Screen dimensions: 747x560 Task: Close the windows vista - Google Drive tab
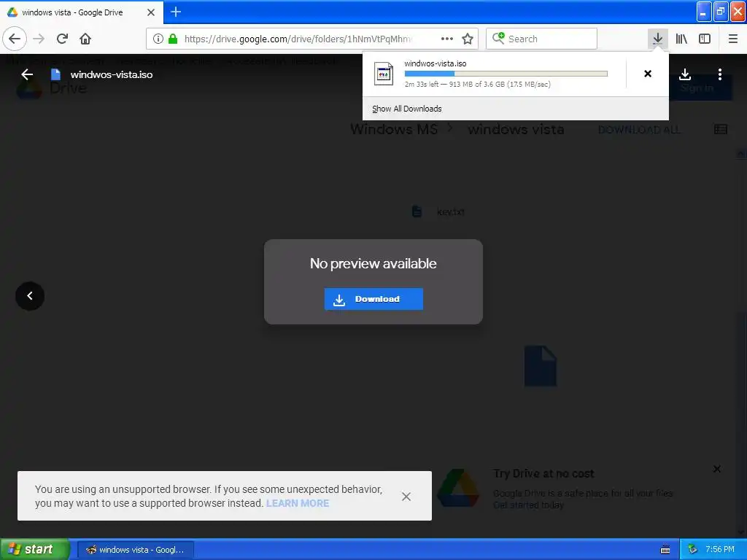tap(151, 12)
